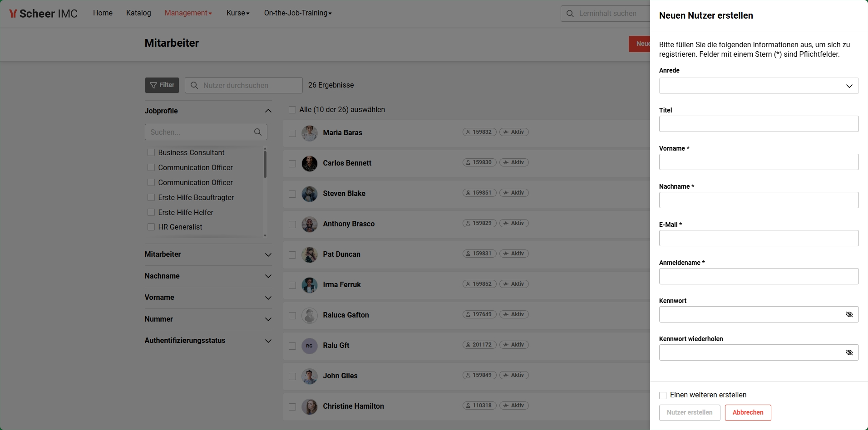Screen dimensions: 868x430
Task: Click Irma Ferruk's avatar
Action: pos(310,285)
